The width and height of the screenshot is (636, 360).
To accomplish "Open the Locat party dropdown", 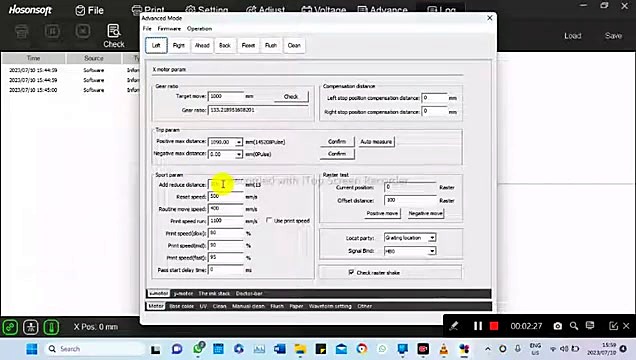I will (x=432, y=238).
